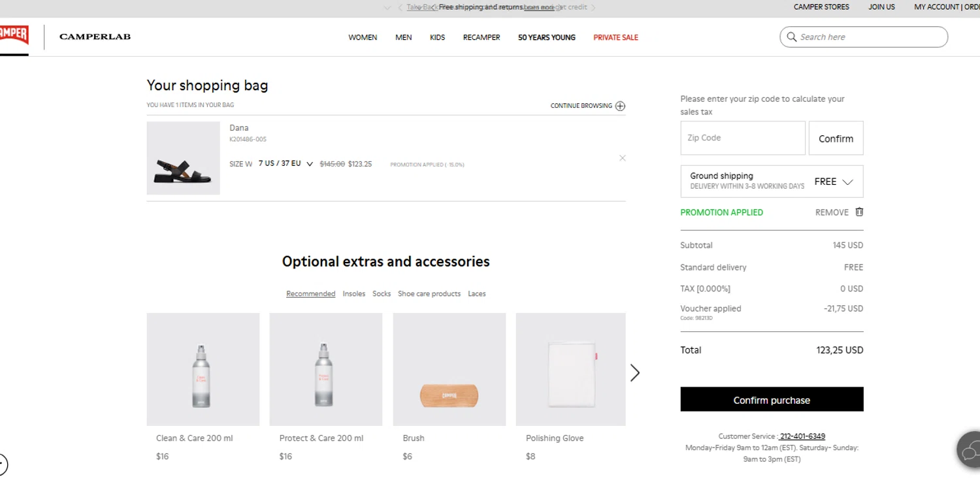This screenshot has width=980, height=486.
Task: Open the Dana sandal thumbnail
Action: click(184, 158)
